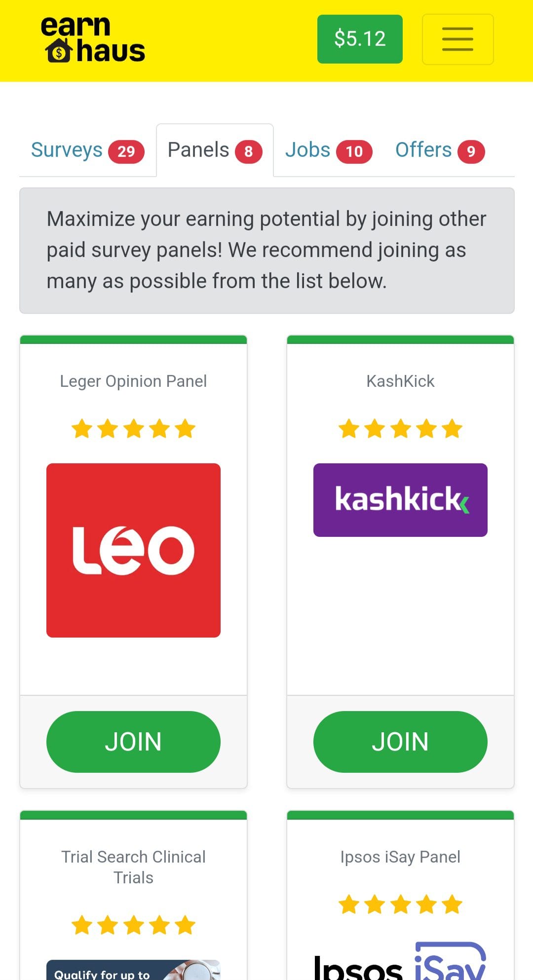Open Trial Search Clinical Trials title
Image resolution: width=533 pixels, height=980 pixels.
133,867
